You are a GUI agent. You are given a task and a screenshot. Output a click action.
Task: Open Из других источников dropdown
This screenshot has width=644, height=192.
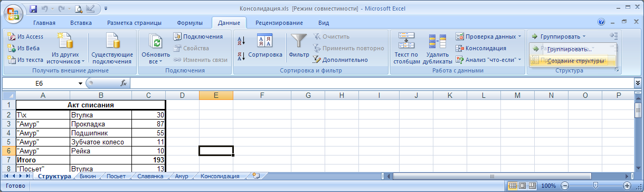(65, 48)
